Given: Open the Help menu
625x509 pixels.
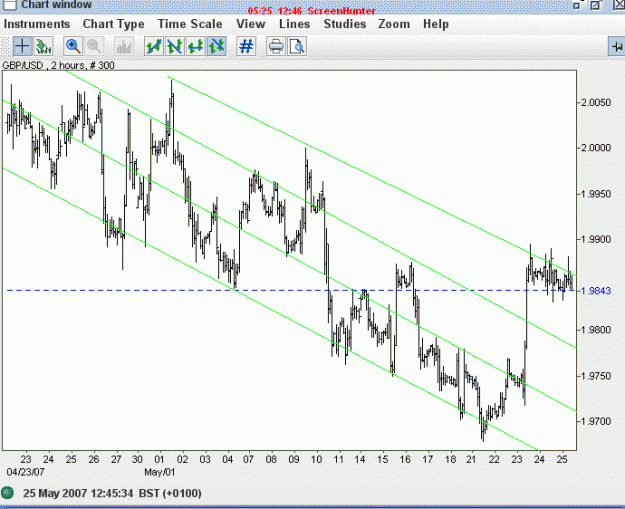Looking at the screenshot, I should point(436,24).
